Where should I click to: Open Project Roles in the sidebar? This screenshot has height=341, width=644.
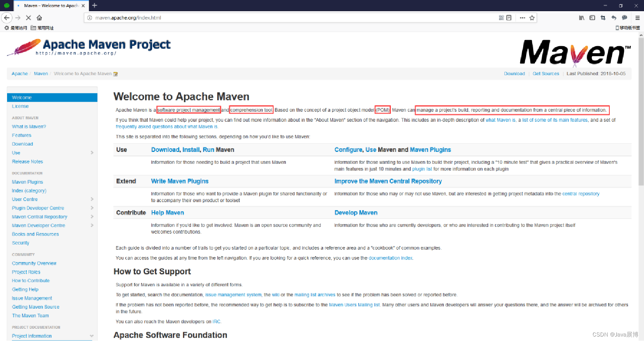[x=26, y=272]
